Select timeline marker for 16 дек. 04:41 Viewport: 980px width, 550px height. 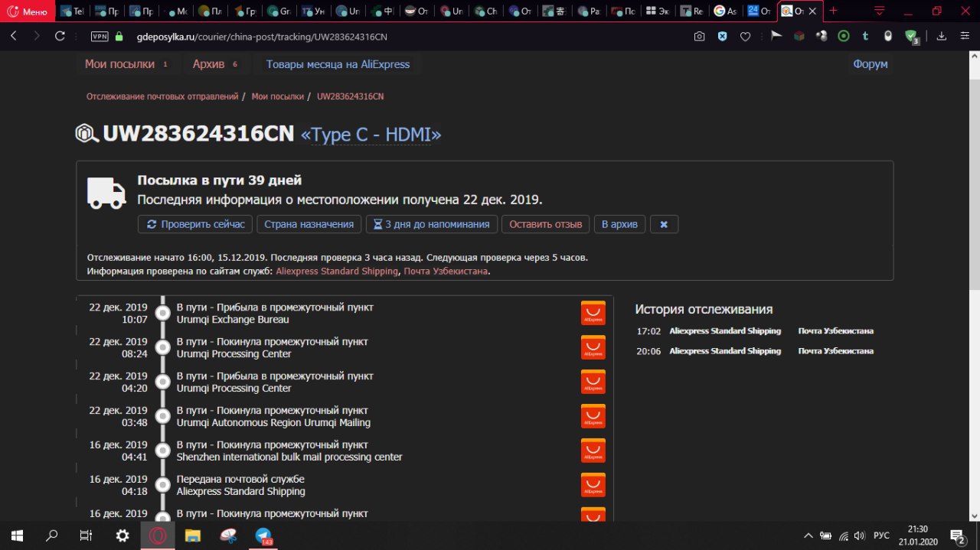[x=162, y=451]
